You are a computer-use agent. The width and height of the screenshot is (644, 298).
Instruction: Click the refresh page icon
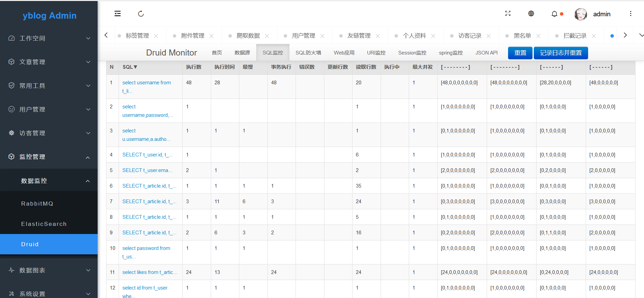(141, 14)
